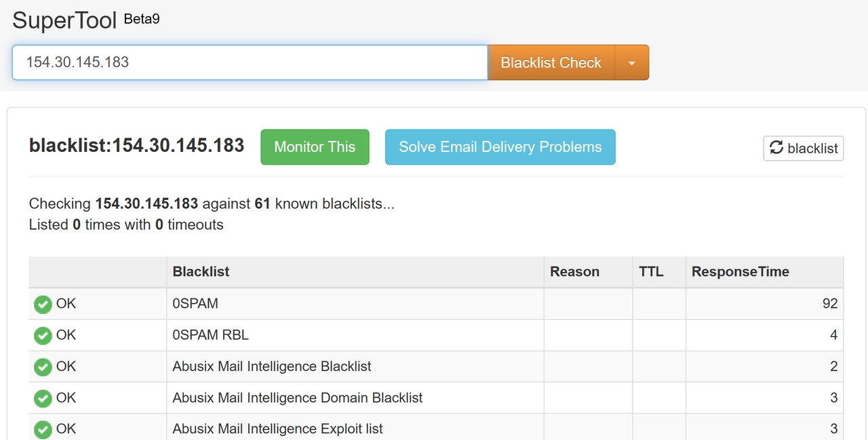
Task: Refresh results with the blacklist button
Action: (803, 148)
